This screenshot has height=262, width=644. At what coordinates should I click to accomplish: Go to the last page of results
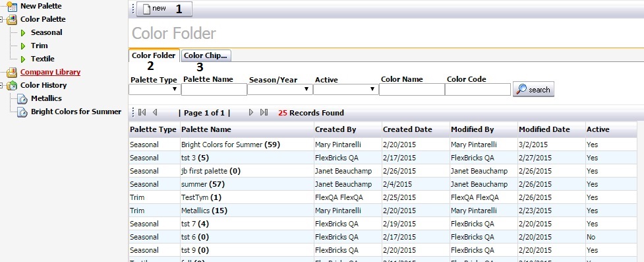click(x=264, y=112)
